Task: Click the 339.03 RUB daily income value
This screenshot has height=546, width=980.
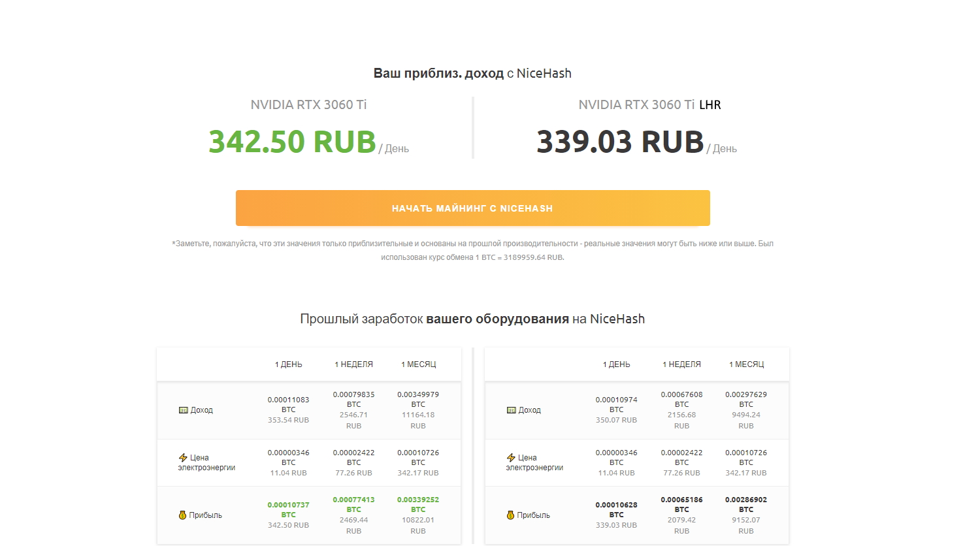Action: 620,142
